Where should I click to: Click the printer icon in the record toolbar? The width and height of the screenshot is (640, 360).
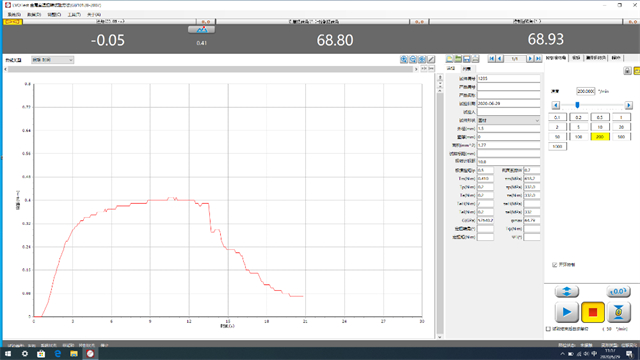[475, 59]
